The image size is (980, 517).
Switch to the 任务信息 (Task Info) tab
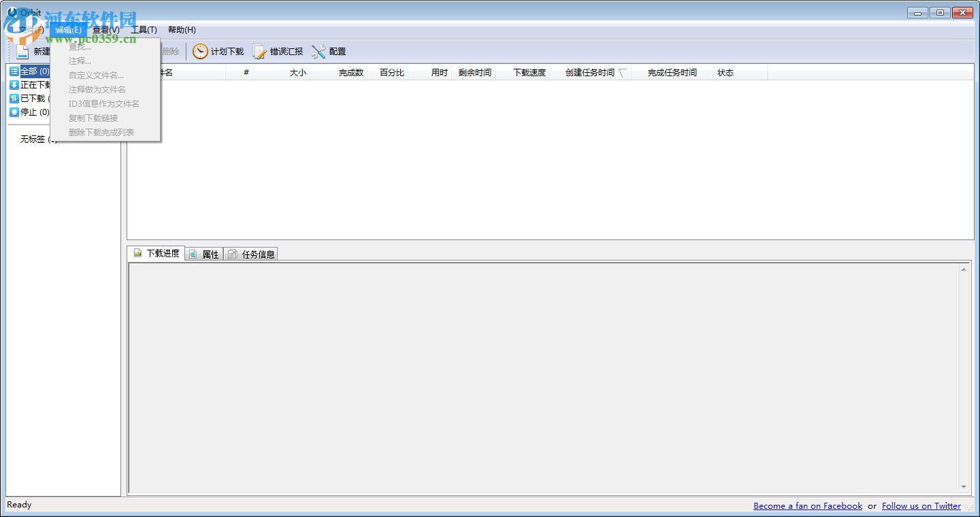click(x=251, y=253)
